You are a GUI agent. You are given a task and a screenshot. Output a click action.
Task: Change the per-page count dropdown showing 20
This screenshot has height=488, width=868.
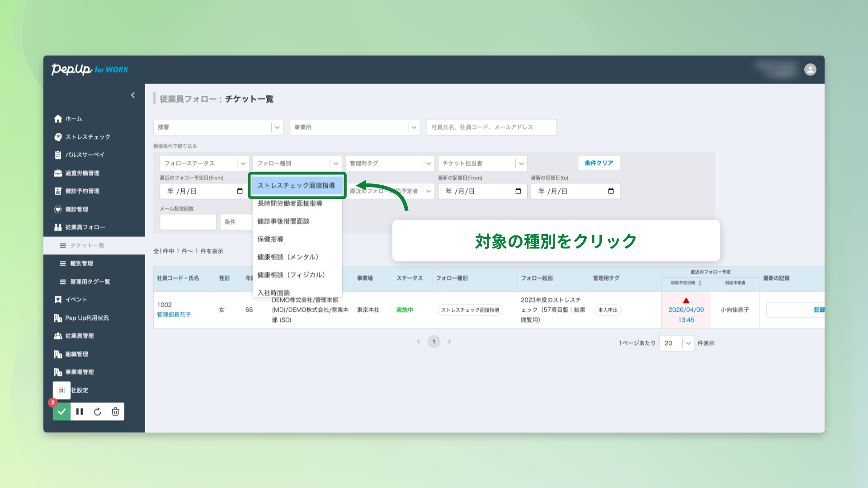[x=677, y=343]
